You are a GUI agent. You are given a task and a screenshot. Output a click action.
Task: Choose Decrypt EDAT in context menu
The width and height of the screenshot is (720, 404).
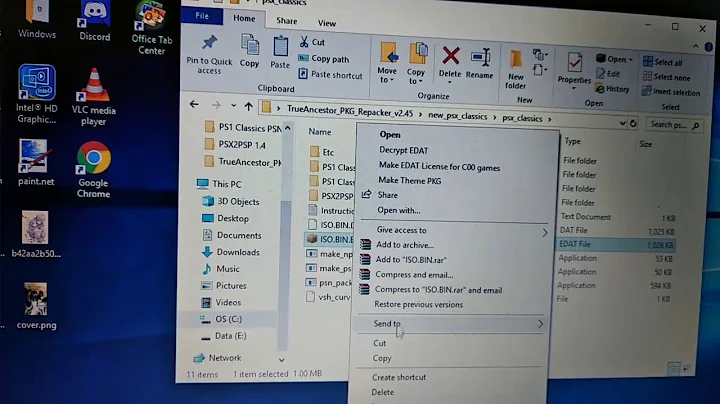point(403,151)
